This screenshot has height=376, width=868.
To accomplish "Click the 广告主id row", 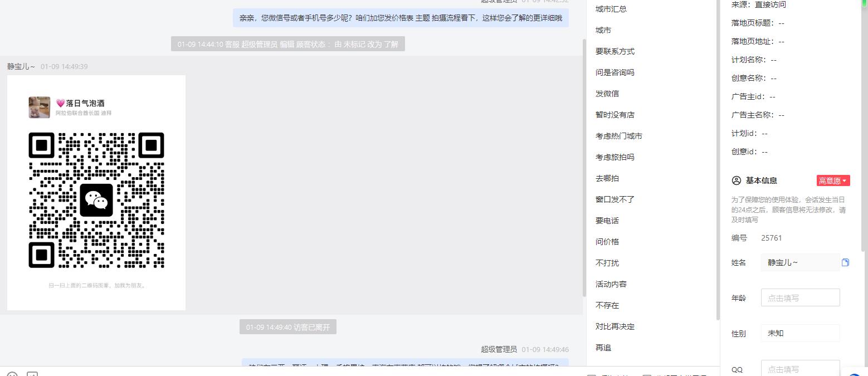I will click(753, 96).
